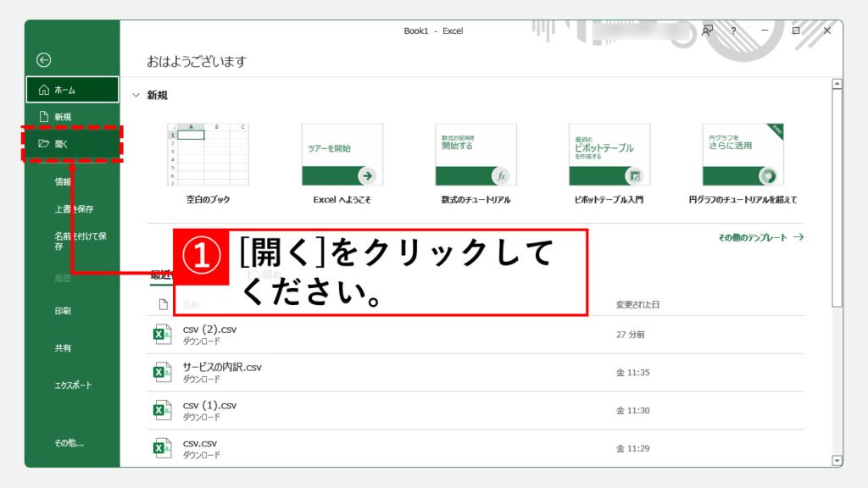Viewport: 868px width, 488px height.
Task: Click the back arrow circle icon
Action: [44, 60]
